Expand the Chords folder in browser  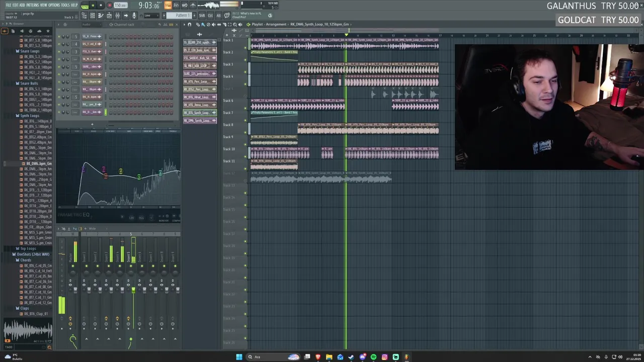point(25,260)
